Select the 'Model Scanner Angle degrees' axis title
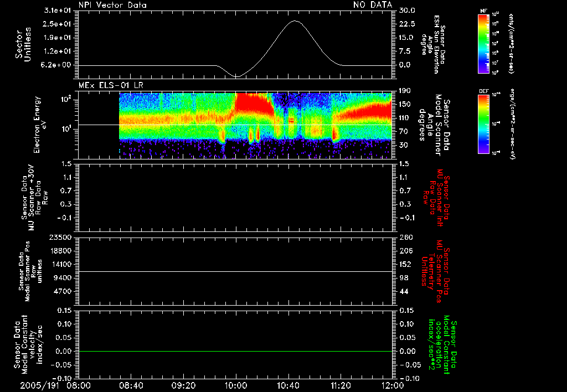The height and width of the screenshot is (392, 567). 434,125
